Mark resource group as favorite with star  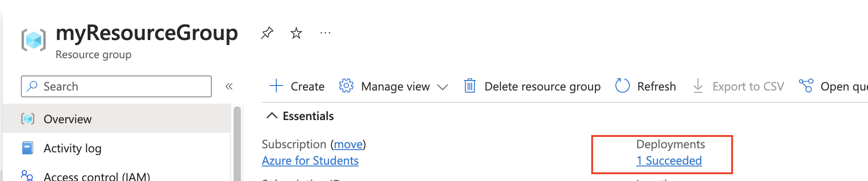click(x=296, y=33)
